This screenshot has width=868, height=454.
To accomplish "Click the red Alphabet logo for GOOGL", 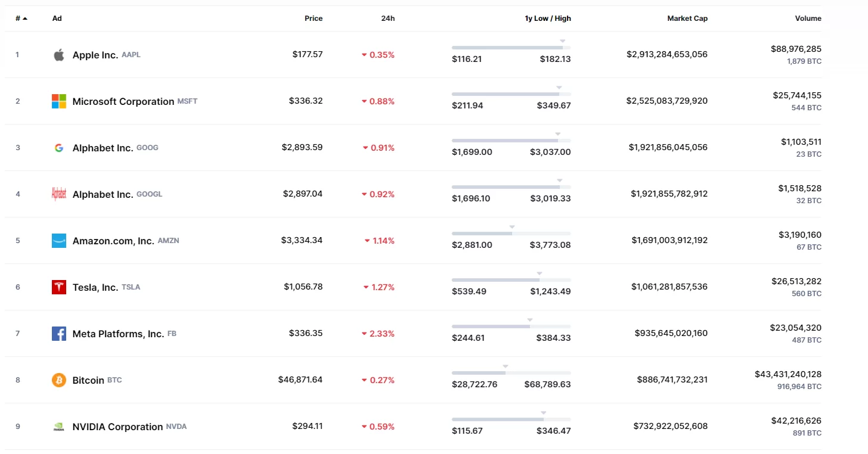I will 58,194.
